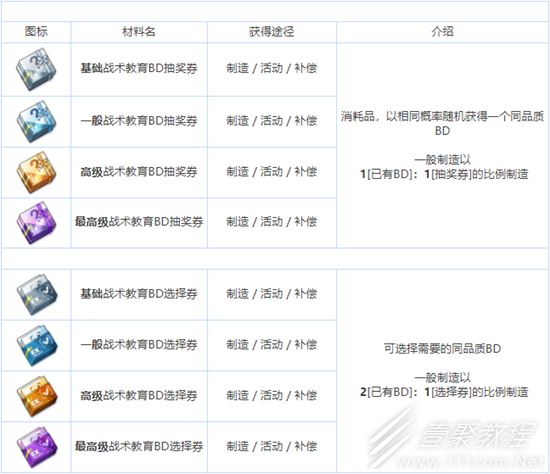550x474 pixels.
Task: Click the silver basic BD lottery ticket icon
Action: point(36,69)
